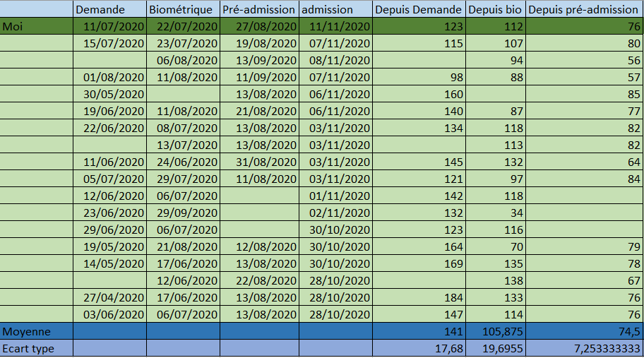Select the Ecart type row label

[36, 348]
